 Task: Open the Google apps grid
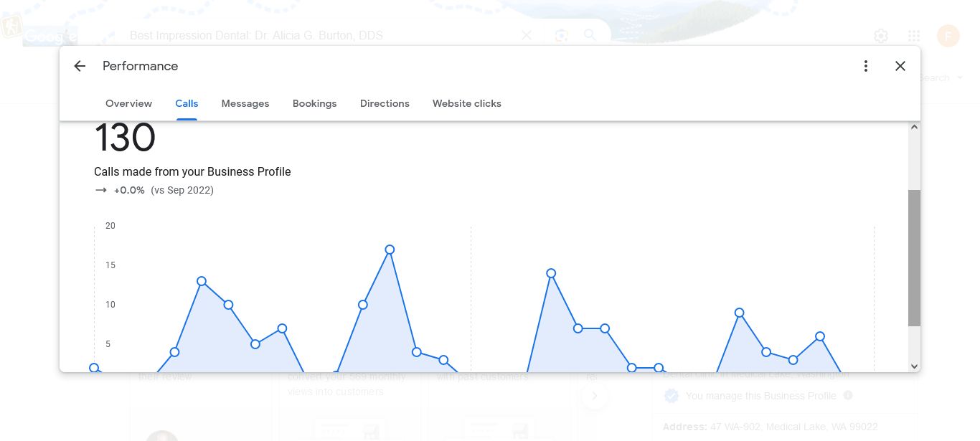tap(914, 36)
